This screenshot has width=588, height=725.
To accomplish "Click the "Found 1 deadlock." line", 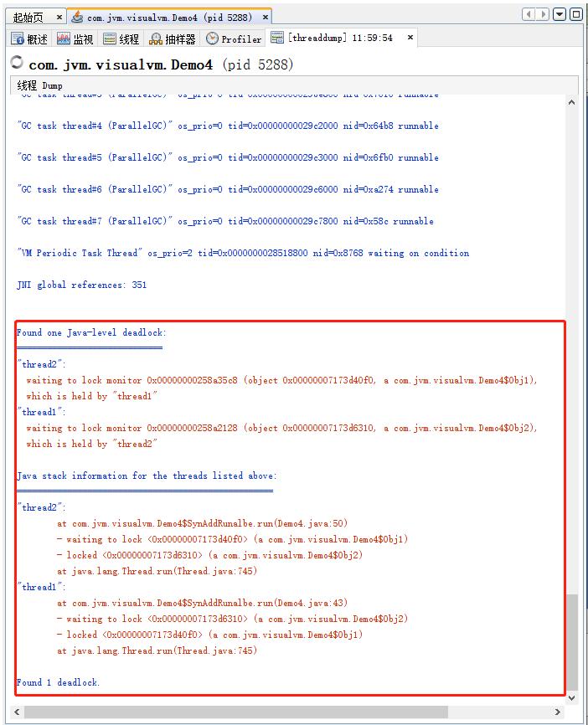I will click(58, 682).
